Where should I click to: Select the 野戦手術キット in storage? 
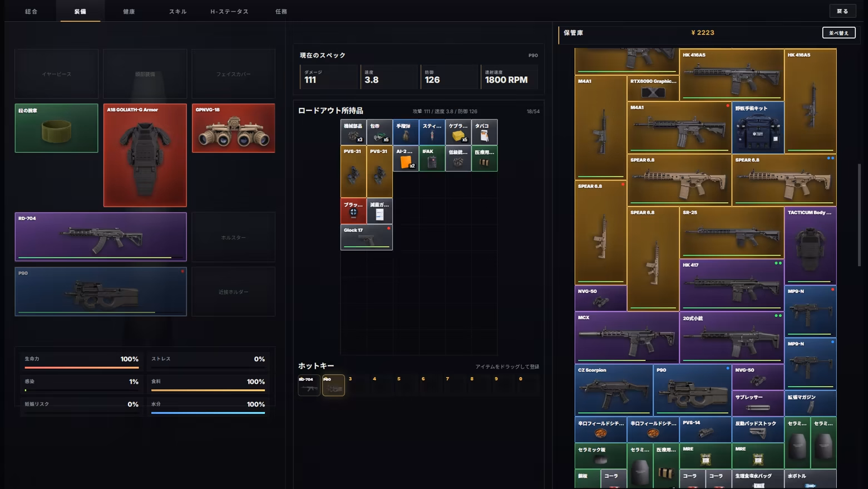758,128
